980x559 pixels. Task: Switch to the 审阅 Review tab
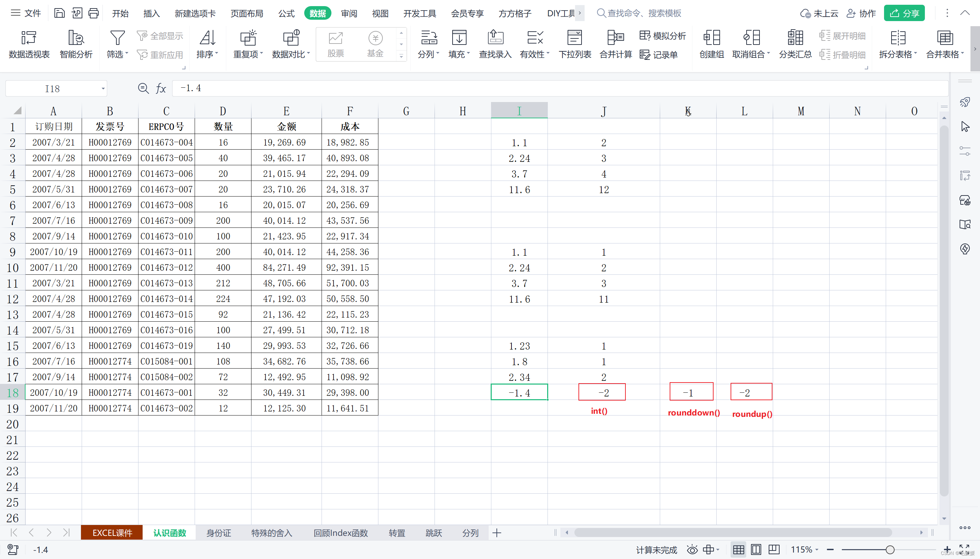(349, 14)
